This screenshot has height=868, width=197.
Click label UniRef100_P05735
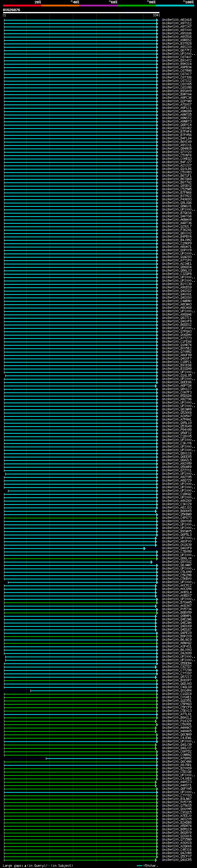coord(177,802)
